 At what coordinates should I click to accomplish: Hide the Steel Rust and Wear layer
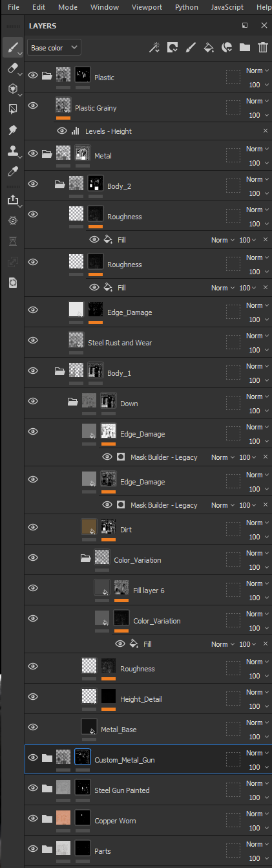33,342
